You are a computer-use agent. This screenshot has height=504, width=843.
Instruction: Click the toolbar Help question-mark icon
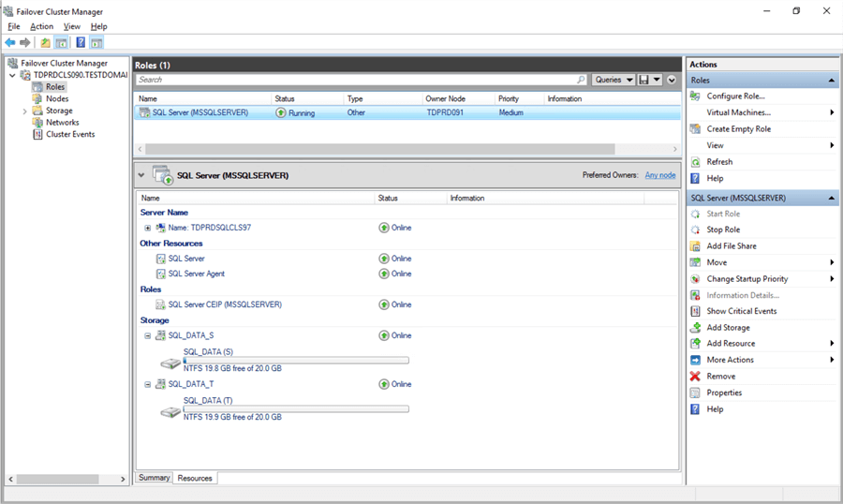(x=81, y=42)
